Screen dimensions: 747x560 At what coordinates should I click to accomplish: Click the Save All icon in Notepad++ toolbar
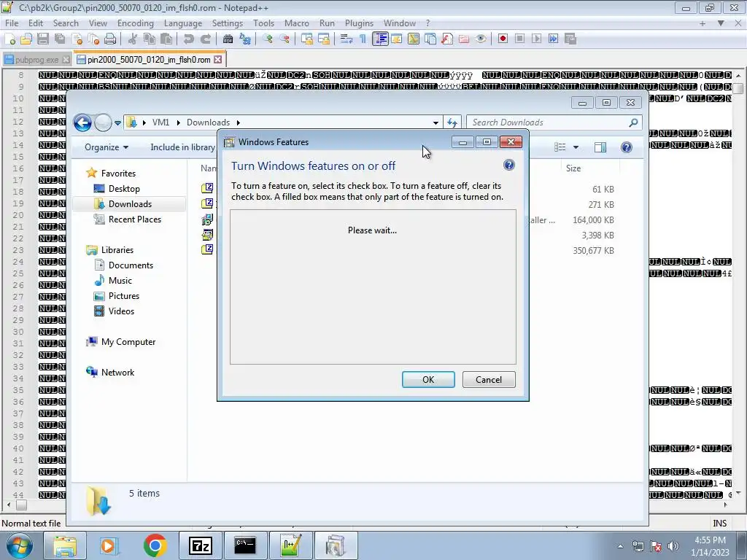click(x=60, y=39)
